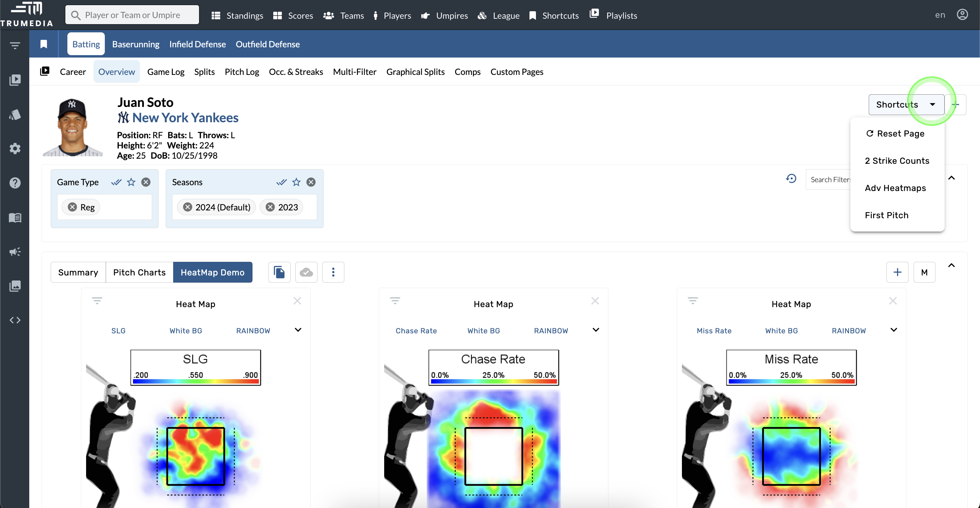Remove the 2023 season filter chip
The width and height of the screenshot is (980, 508).
tap(271, 207)
